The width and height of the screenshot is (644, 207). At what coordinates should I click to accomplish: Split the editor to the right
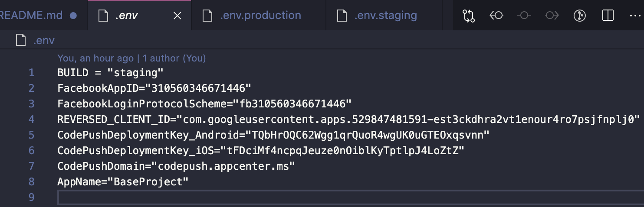click(608, 16)
